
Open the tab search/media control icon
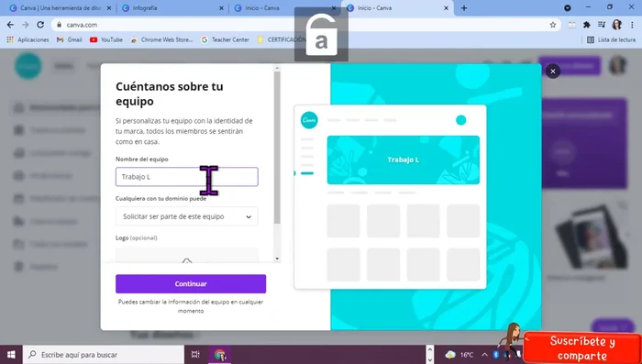click(x=601, y=25)
